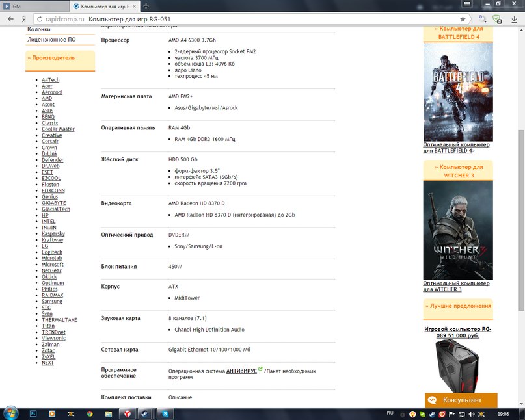Filter by manufacturer Corsair
Viewport: 525px width, 420px height.
50,141
